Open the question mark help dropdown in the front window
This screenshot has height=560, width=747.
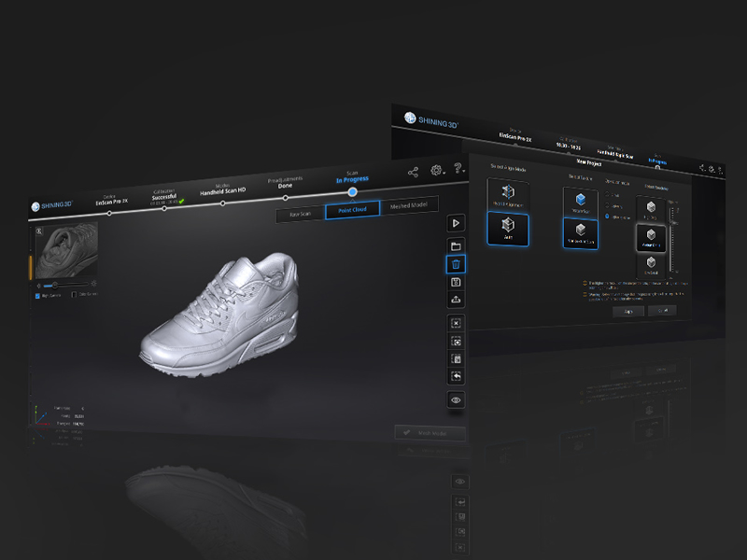tap(458, 168)
